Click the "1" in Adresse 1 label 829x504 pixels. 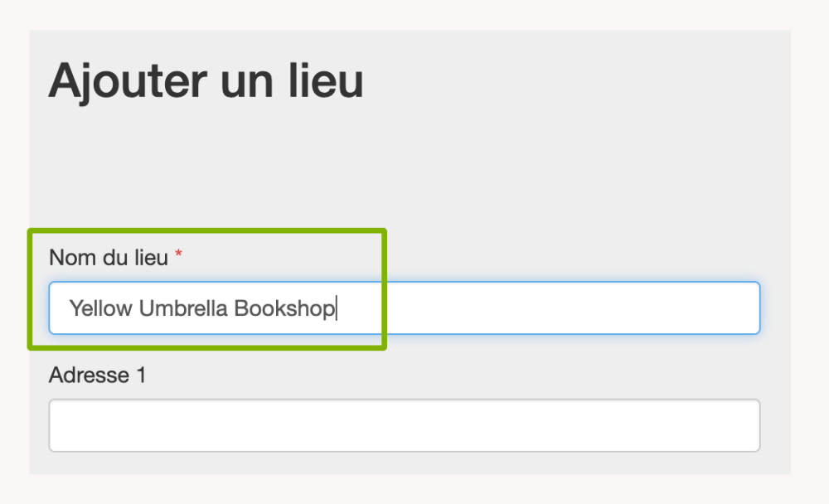[x=141, y=376]
